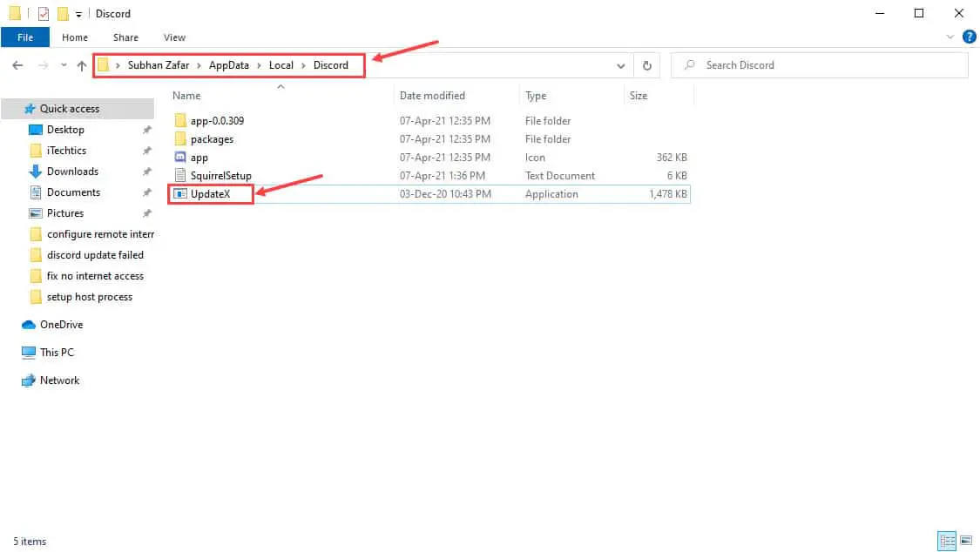Viewport: 980px width, 552px height.
Task: Select This PC in navigation pane
Action: click(57, 352)
